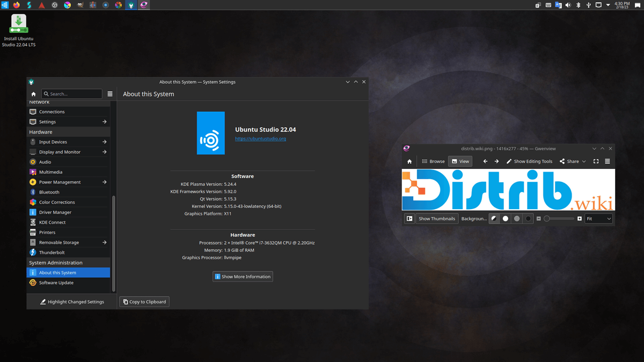
Task: Go to next image in Gwenview
Action: pos(496,161)
